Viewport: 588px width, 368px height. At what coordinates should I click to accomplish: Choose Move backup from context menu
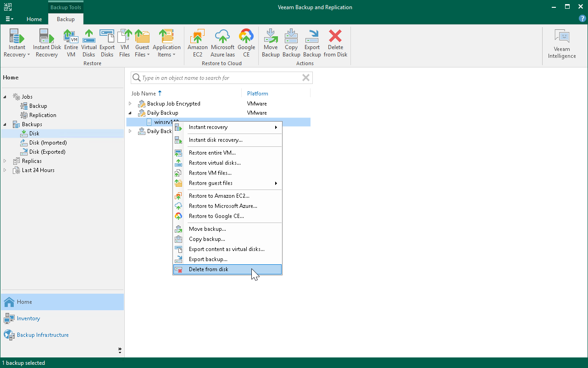coord(227,229)
